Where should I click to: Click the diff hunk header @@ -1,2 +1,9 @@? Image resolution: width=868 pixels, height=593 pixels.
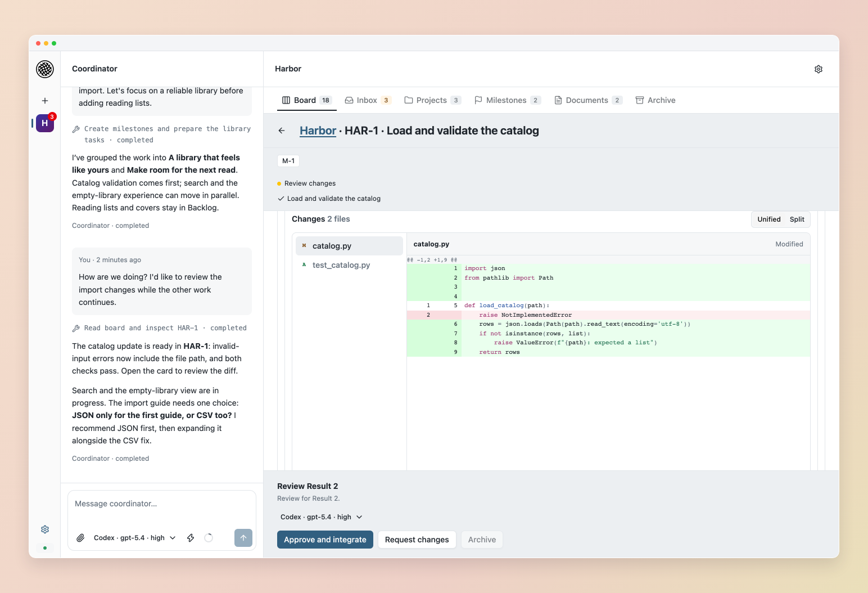point(432,260)
